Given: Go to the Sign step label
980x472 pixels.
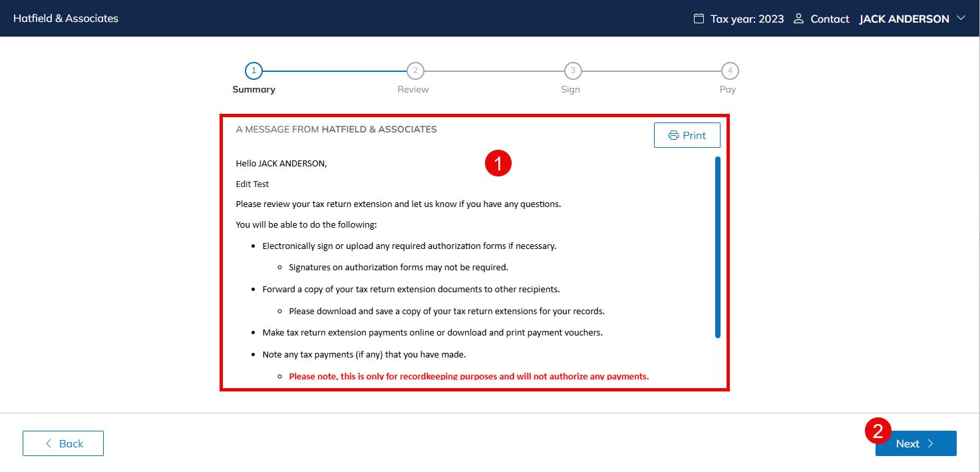Looking at the screenshot, I should [x=570, y=89].
